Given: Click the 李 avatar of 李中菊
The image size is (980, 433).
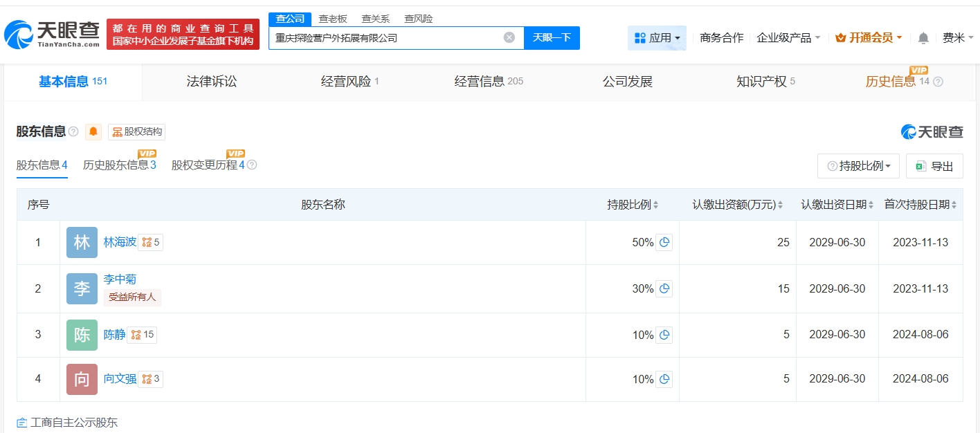Looking at the screenshot, I should click(82, 288).
